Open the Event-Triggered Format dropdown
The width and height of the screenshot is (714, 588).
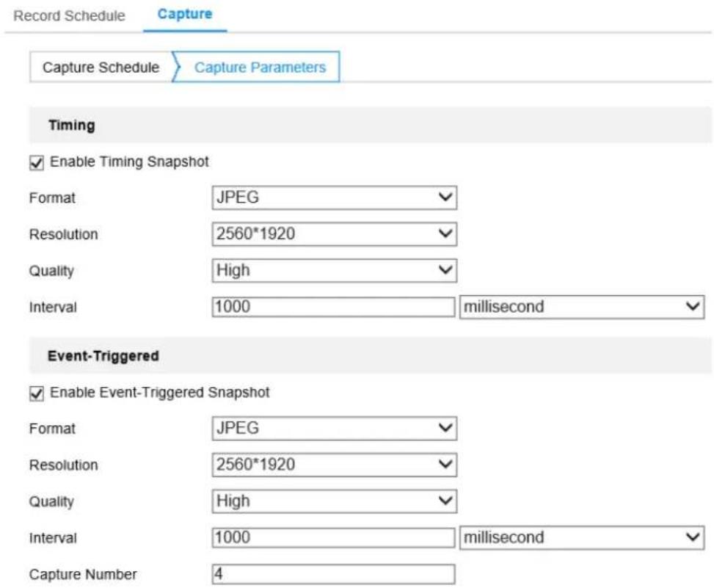(x=334, y=428)
